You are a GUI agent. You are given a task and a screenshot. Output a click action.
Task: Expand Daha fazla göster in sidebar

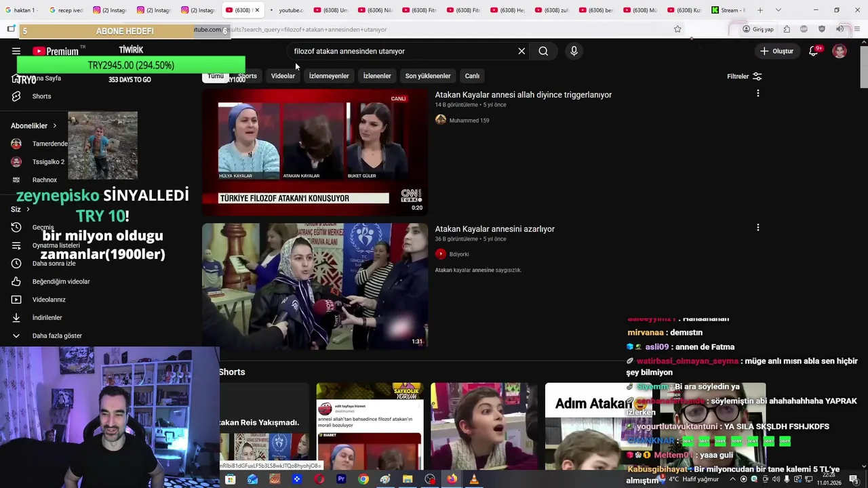pos(47,335)
